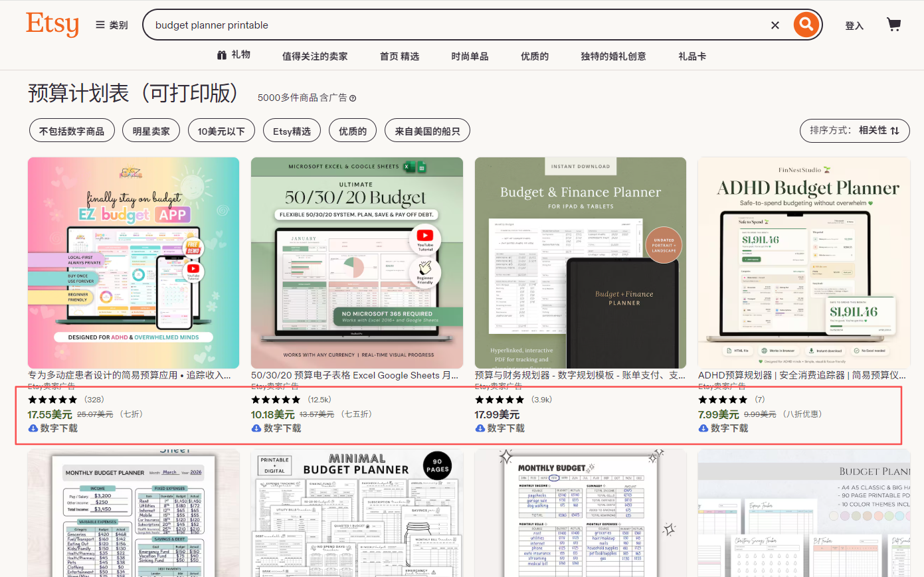Click the 5000多件商品含广告 results count

tap(302, 98)
